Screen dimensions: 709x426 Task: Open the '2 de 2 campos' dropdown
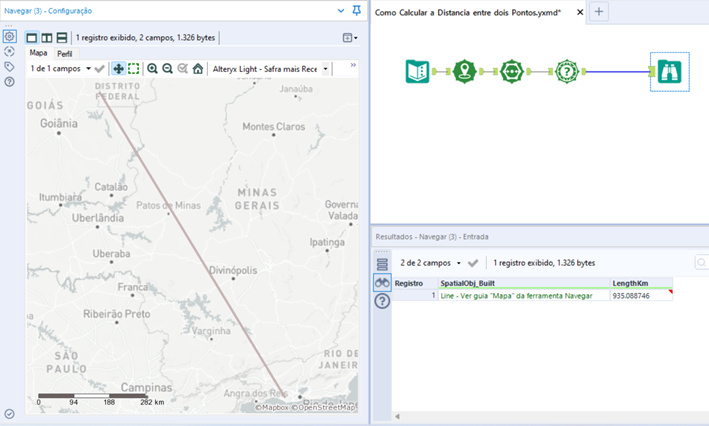coord(430,263)
